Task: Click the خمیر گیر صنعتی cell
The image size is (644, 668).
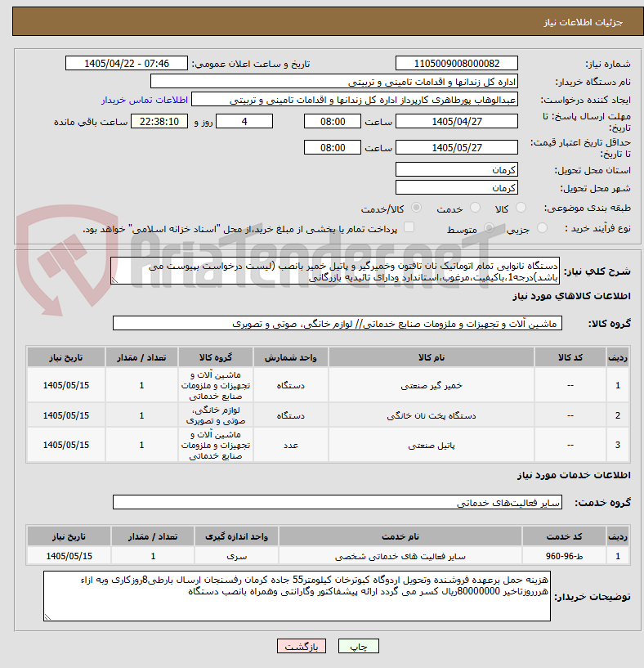Action: [x=431, y=385]
